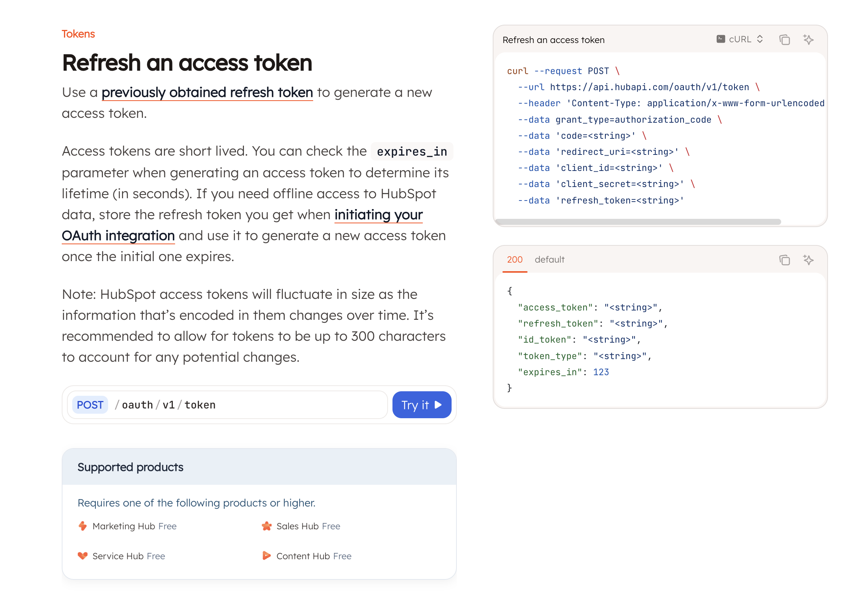Click the Service Hub heart icon

tap(83, 555)
